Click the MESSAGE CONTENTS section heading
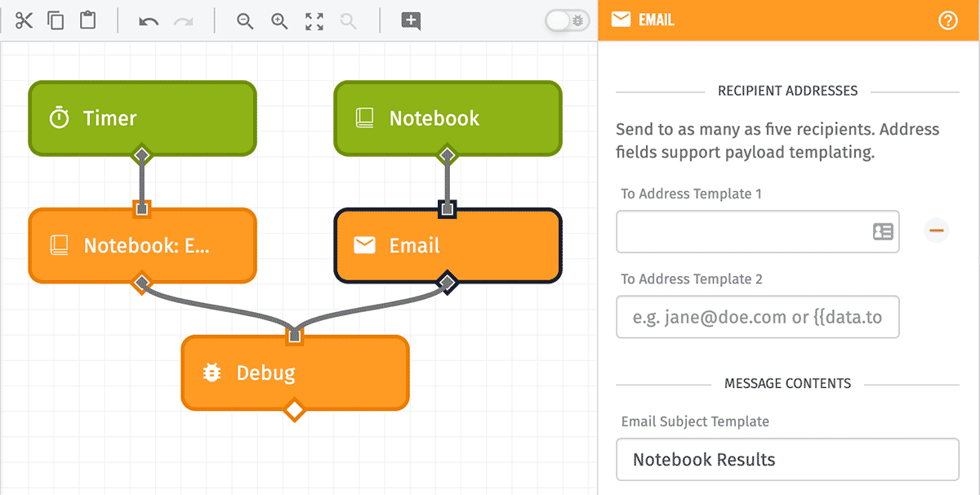 pos(788,383)
